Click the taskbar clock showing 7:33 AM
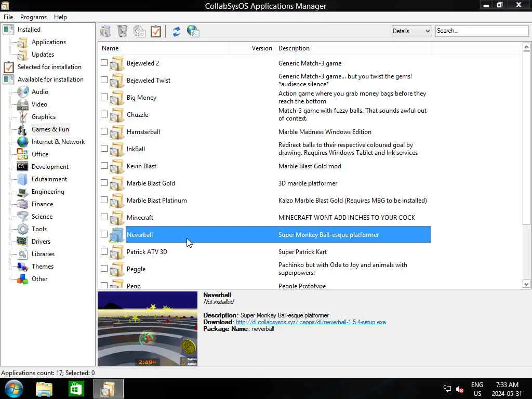This screenshot has width=532, height=399. coord(507,389)
